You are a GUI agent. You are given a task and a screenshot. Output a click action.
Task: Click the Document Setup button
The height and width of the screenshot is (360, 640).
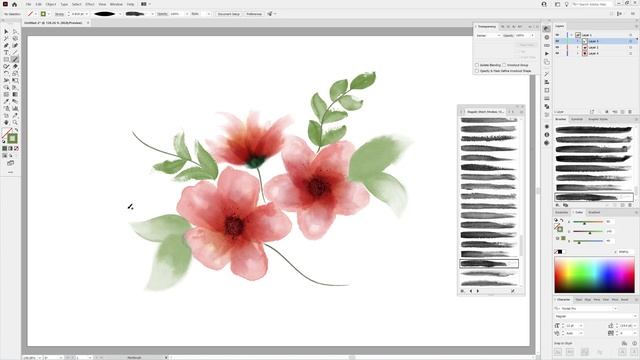click(x=229, y=14)
